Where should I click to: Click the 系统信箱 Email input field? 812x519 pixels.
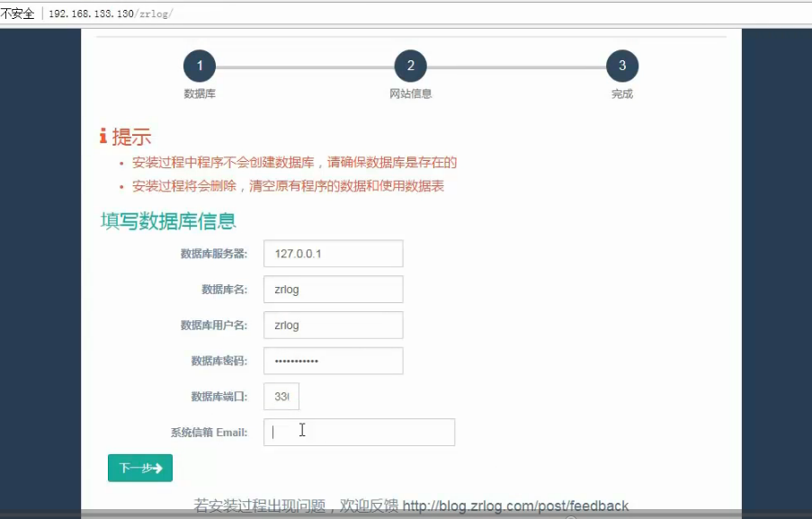pos(359,432)
